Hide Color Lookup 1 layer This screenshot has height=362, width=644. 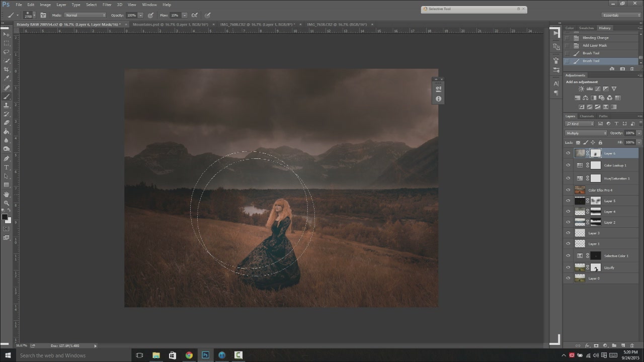[x=569, y=165]
